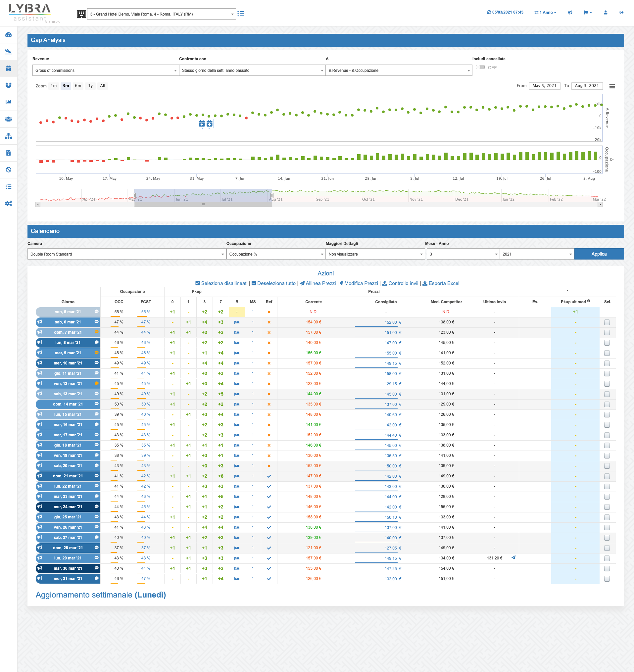Open the chart hamburger context menu
Viewport: 634px width, 672px height.
click(612, 86)
